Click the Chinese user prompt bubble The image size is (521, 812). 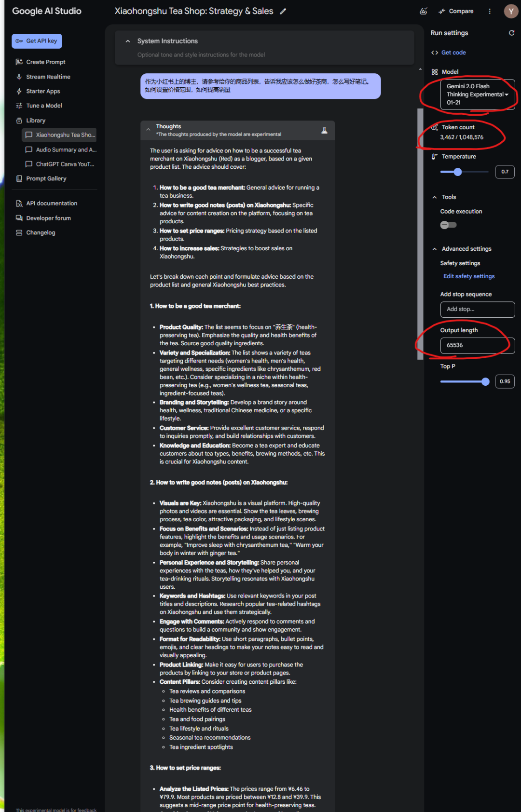[x=260, y=86]
